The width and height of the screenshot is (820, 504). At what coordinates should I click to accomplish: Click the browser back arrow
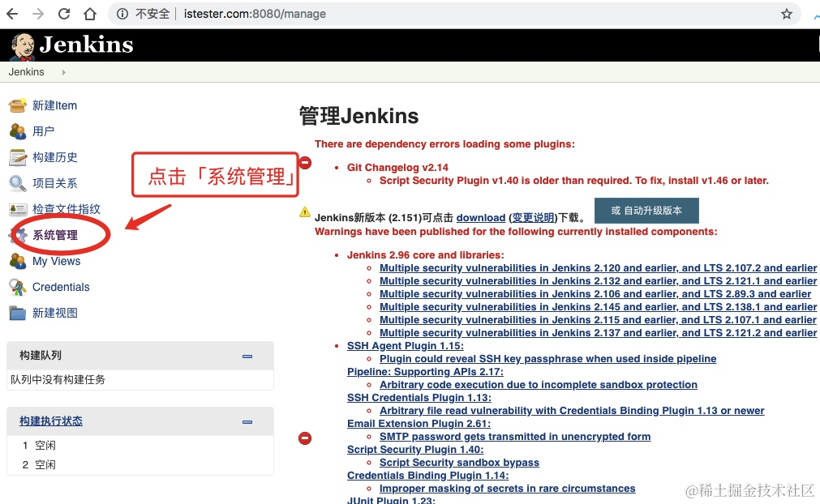coord(12,14)
